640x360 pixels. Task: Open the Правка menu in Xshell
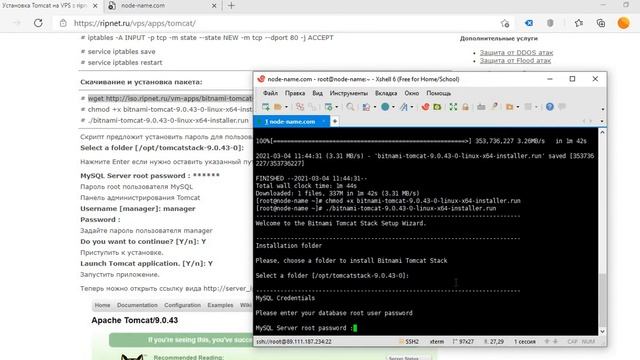click(295, 93)
